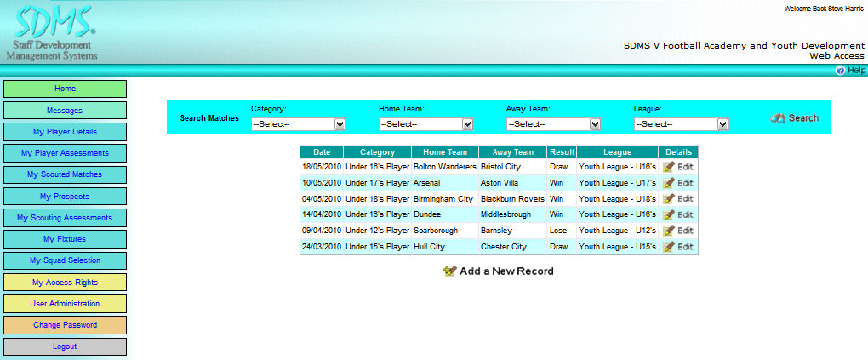Click date cell 10/05/2010
The width and height of the screenshot is (868, 360).
[322, 183]
